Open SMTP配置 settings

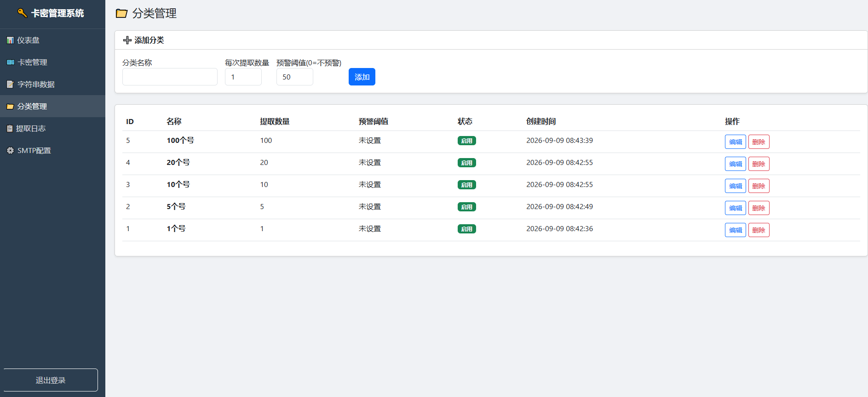click(x=52, y=150)
